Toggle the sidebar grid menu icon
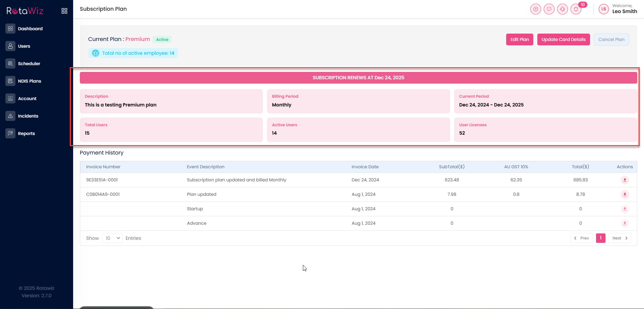The height and width of the screenshot is (309, 644). pyautogui.click(x=64, y=11)
